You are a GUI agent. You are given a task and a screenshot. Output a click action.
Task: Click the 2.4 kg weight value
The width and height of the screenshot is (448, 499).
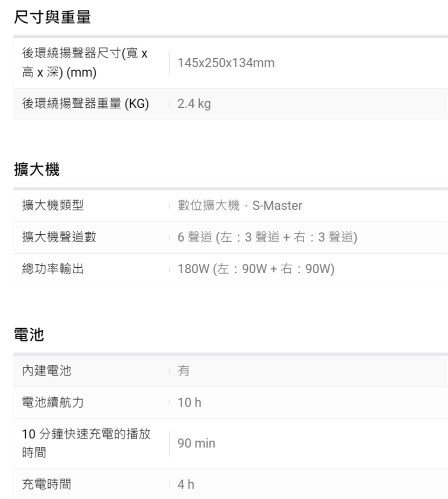coord(194,104)
